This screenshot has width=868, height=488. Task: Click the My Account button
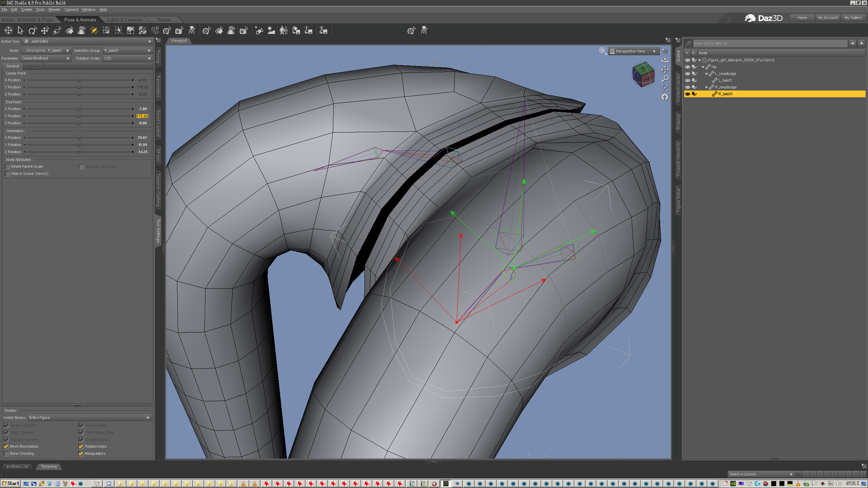[827, 18]
